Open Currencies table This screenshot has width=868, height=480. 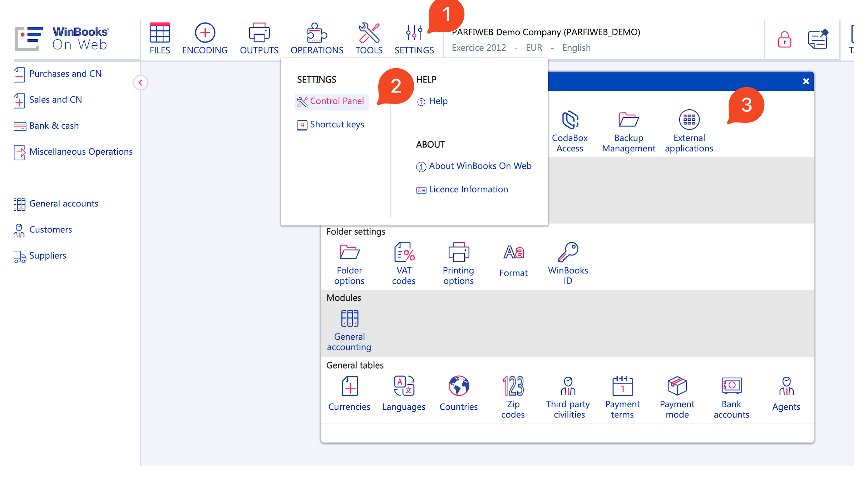click(349, 394)
